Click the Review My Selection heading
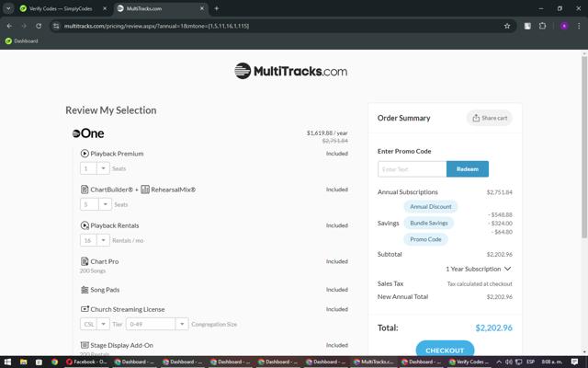588x368 pixels. (111, 110)
